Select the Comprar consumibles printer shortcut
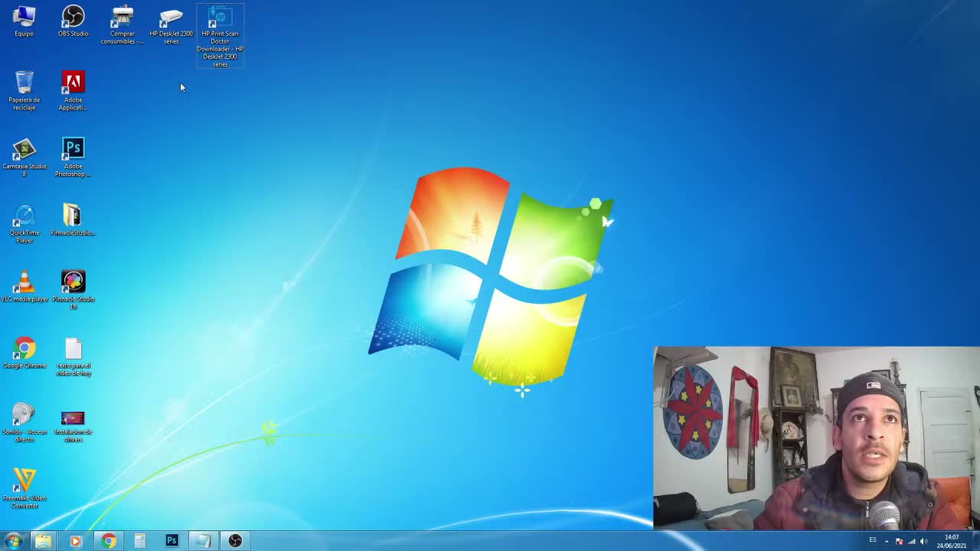The height and width of the screenshot is (551, 980). [122, 25]
